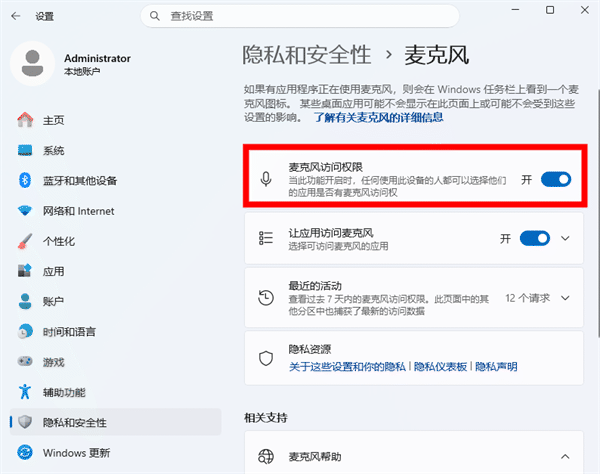Click the 隐私和安全性 shield icon in sidebar
Image resolution: width=600 pixels, height=474 pixels.
coord(25,422)
